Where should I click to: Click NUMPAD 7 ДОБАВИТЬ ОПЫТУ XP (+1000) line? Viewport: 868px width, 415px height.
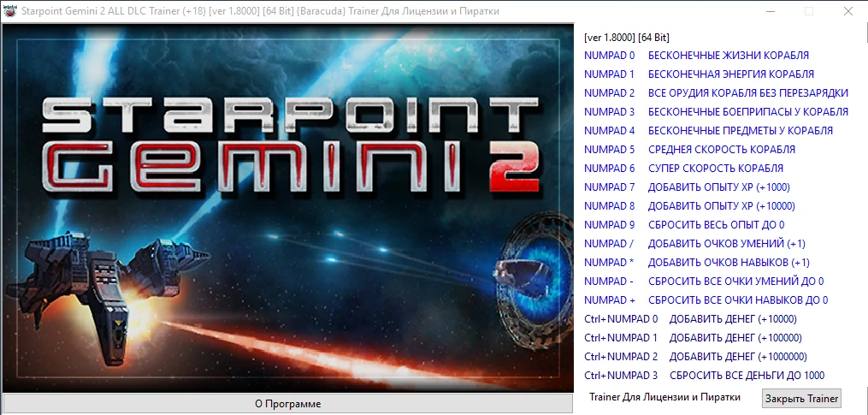687,187
